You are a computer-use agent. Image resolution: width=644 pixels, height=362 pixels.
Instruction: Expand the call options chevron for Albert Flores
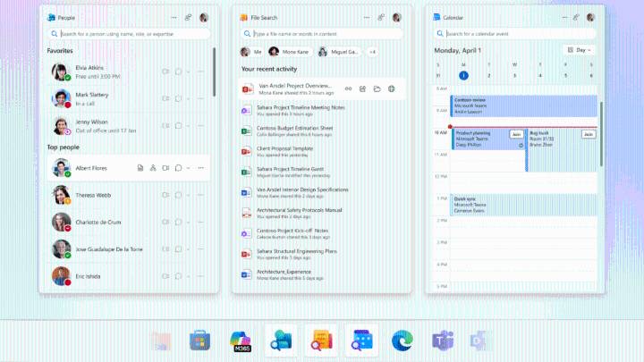point(188,168)
